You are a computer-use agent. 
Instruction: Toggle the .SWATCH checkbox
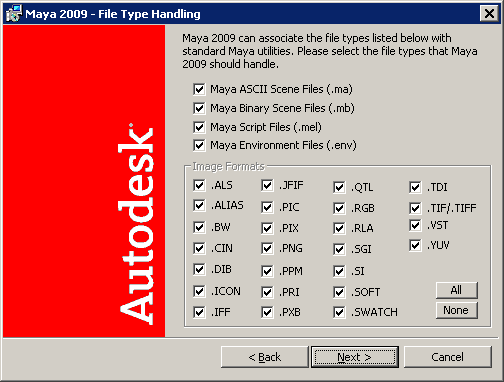(x=339, y=312)
